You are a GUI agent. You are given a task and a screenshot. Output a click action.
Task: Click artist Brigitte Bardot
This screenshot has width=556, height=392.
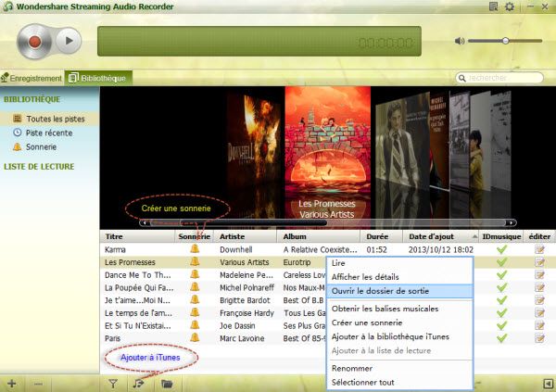pos(245,300)
